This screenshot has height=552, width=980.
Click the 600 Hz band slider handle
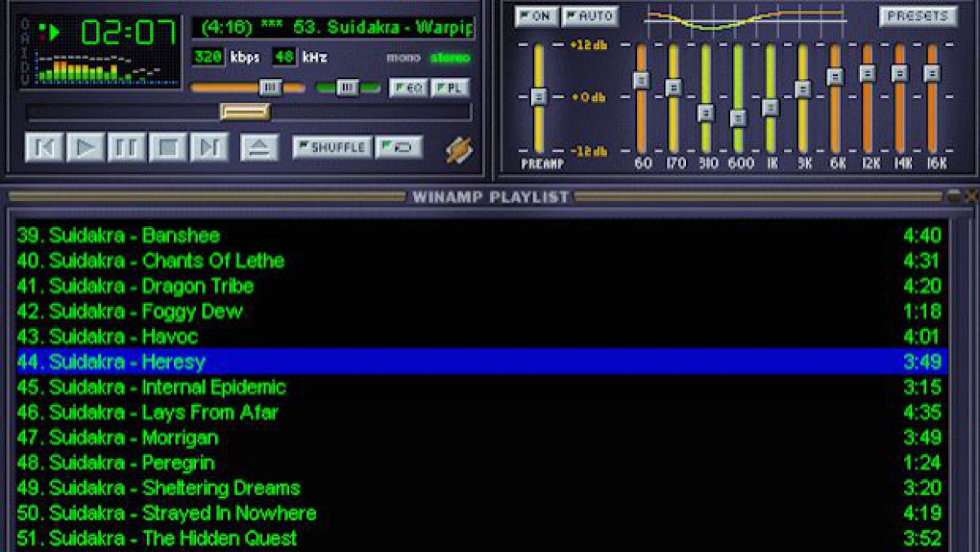pyautogui.click(x=738, y=118)
